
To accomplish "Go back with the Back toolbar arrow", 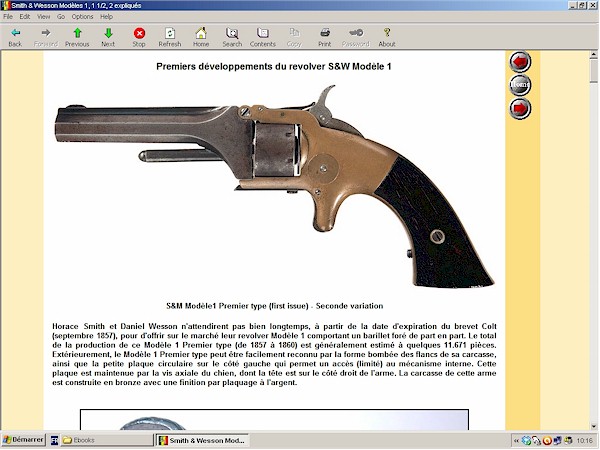I will coord(15,38).
